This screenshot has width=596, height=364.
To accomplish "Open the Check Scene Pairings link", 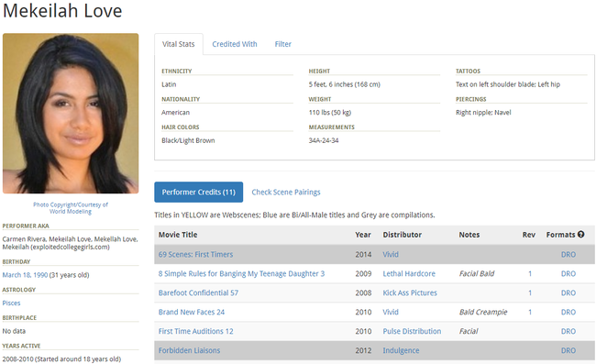I will click(x=286, y=193).
